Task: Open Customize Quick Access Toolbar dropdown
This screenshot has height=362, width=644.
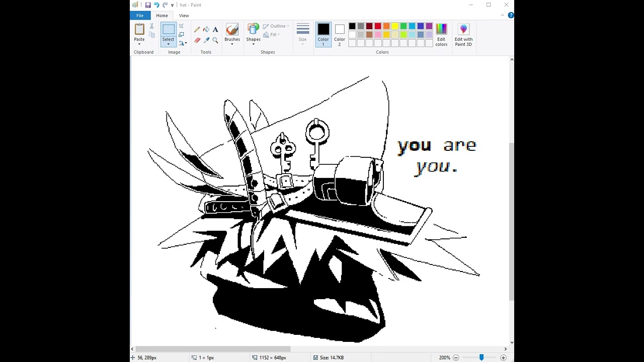Action: tap(172, 5)
